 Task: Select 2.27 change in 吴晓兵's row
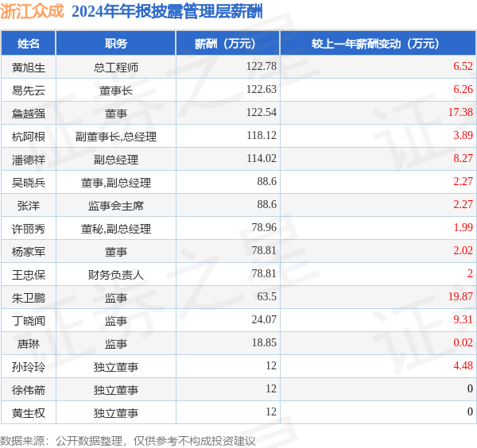pos(463,182)
